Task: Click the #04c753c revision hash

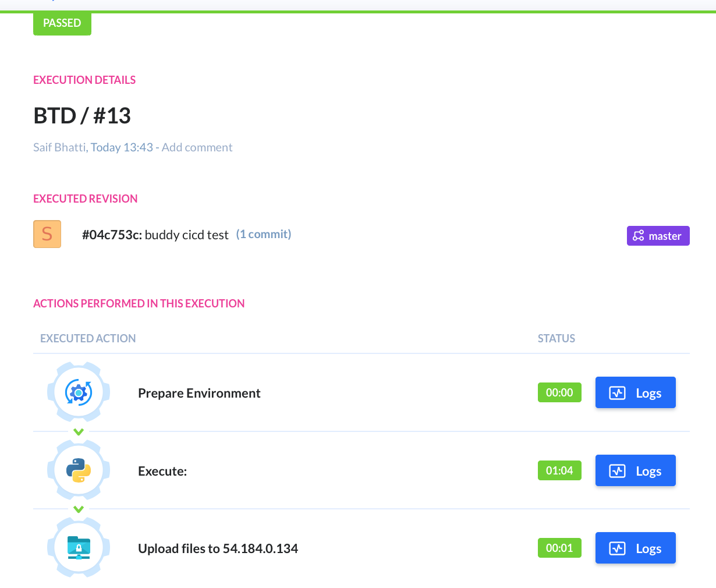Action: [112, 235]
